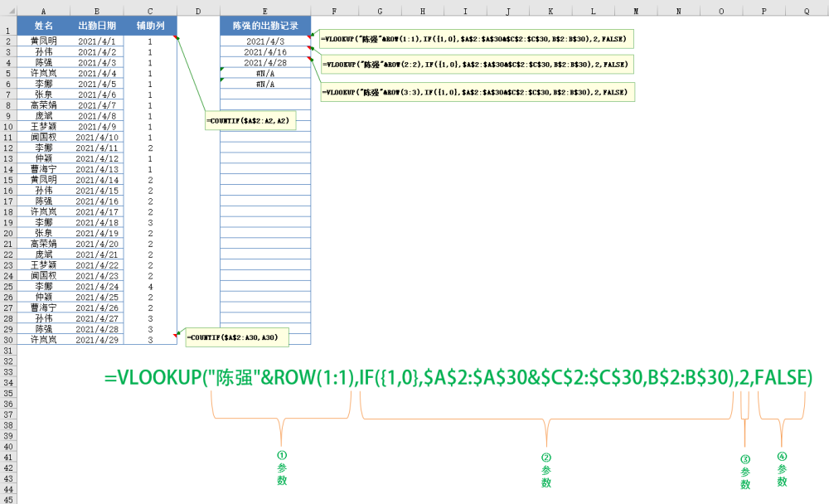Image resolution: width=829 pixels, height=504 pixels.
Task: Select row header 31
Action: click(8, 351)
